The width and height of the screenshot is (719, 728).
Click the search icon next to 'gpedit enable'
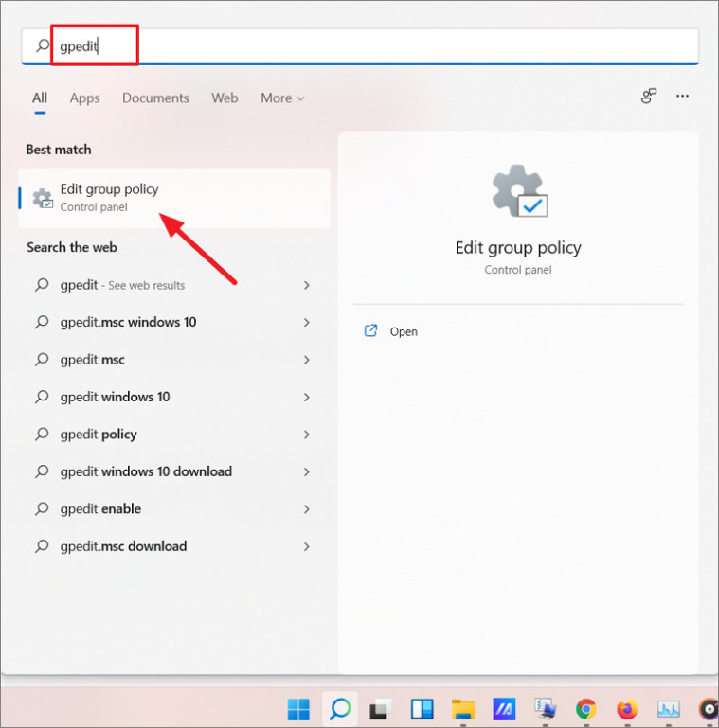pyautogui.click(x=42, y=509)
